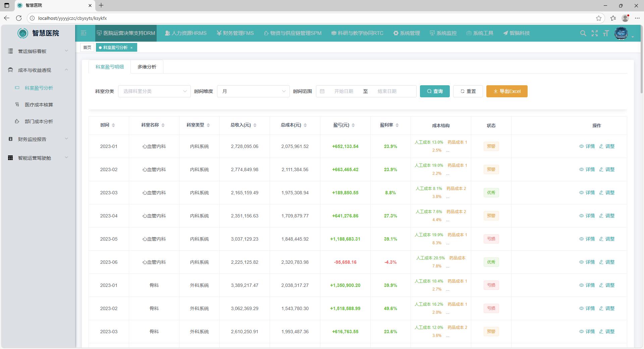Sort the table by 盈利率 column
This screenshot has height=349, width=644.
click(x=397, y=125)
